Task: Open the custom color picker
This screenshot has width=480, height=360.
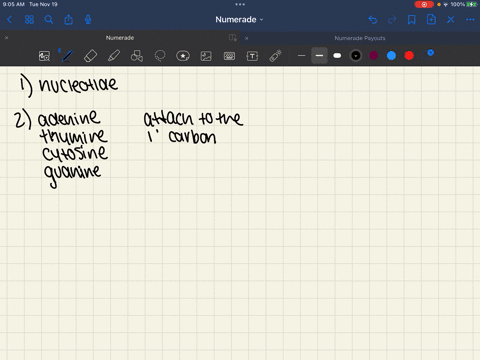Action: point(427,55)
